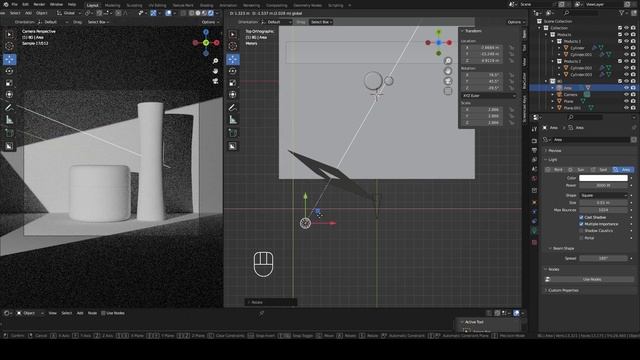The height and width of the screenshot is (360, 640).
Task: Click the light Power value field
Action: pyautogui.click(x=603, y=185)
